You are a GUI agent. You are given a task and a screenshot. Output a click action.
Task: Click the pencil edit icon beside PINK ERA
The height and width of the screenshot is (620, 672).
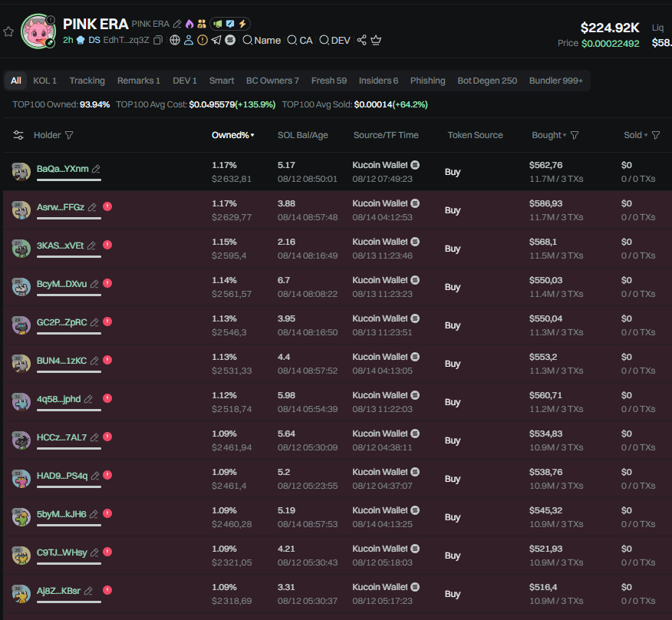tap(177, 24)
